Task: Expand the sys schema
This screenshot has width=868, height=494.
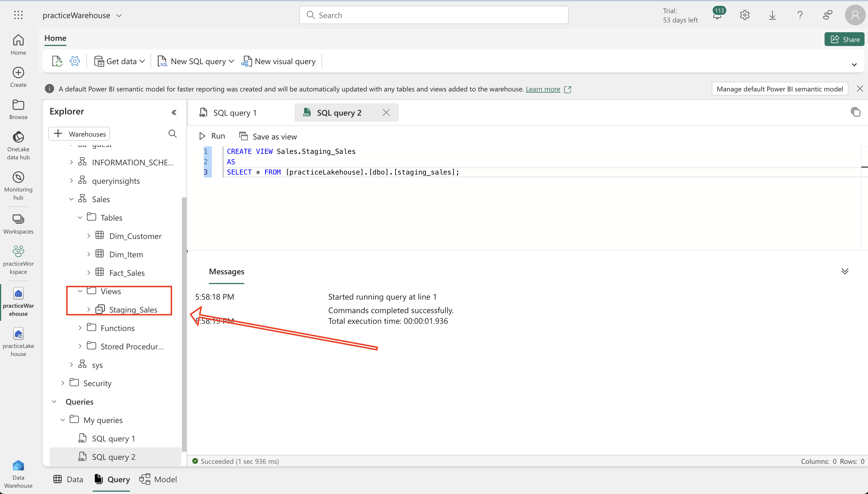Action: (71, 364)
